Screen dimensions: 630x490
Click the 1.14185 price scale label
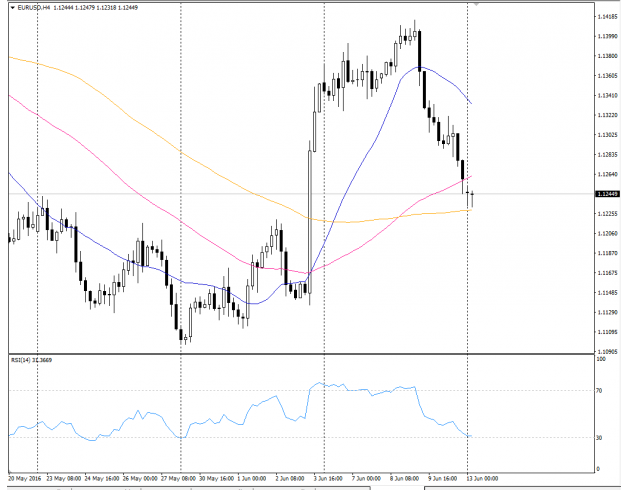(605, 17)
